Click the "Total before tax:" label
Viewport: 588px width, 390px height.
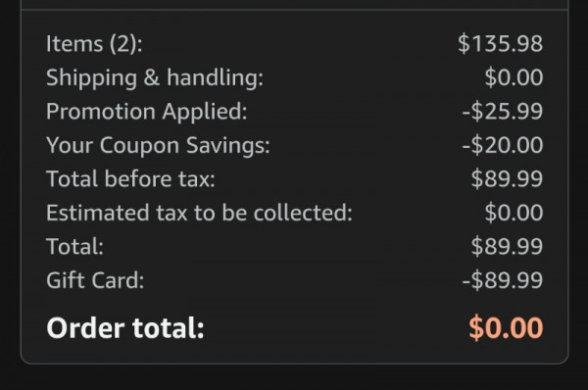(x=130, y=179)
